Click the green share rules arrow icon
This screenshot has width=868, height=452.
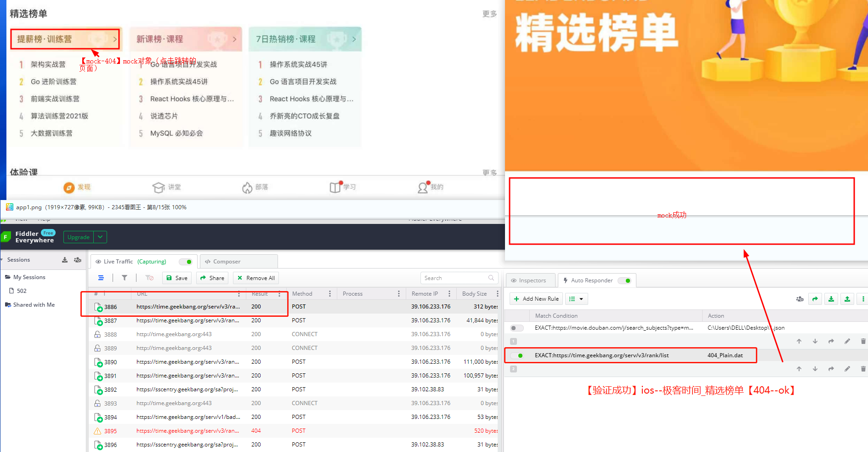[815, 299]
